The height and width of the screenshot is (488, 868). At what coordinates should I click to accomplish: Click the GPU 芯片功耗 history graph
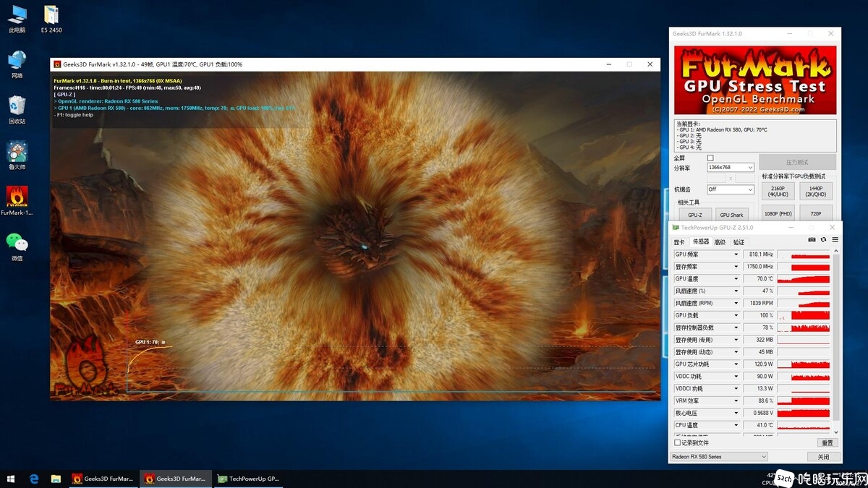coord(804,364)
